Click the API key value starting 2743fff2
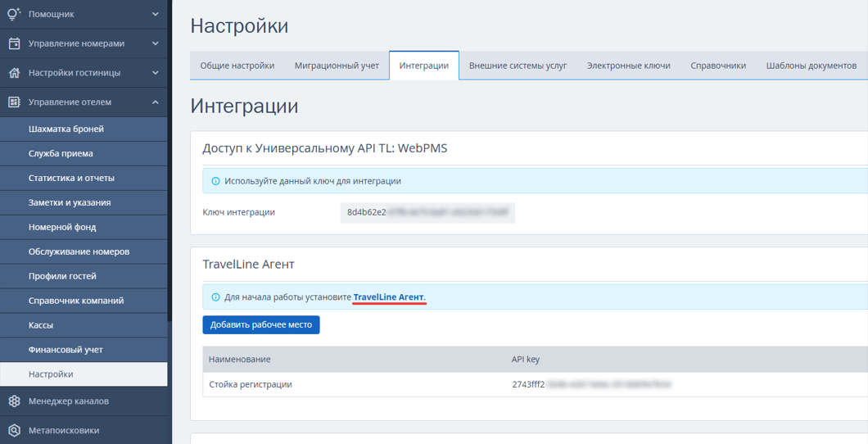Image resolution: width=868 pixels, height=444 pixels. click(x=591, y=385)
